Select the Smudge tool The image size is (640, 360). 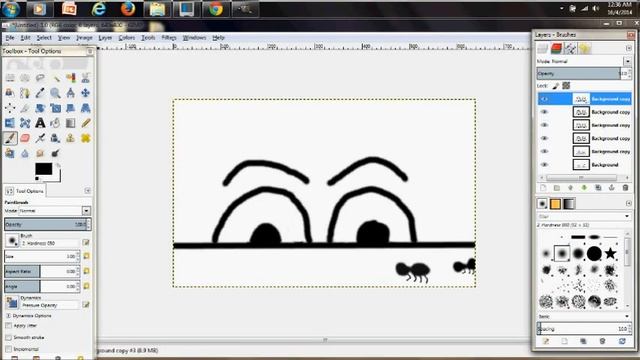click(40, 153)
